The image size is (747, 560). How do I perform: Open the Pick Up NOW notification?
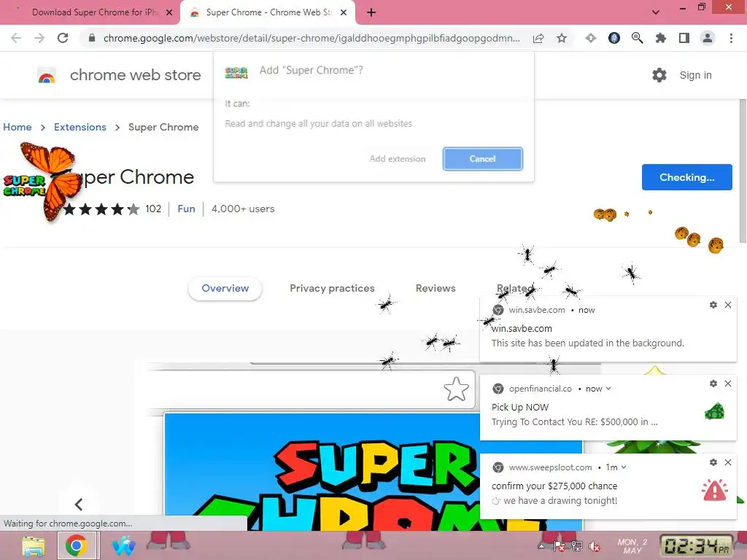(608, 408)
